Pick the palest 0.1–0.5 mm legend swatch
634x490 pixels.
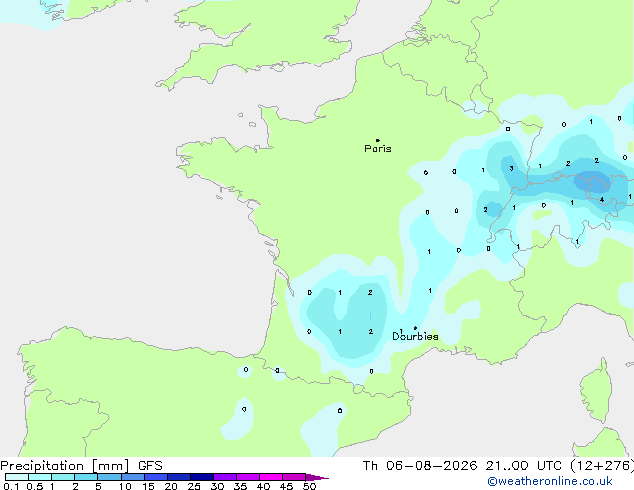17,477
